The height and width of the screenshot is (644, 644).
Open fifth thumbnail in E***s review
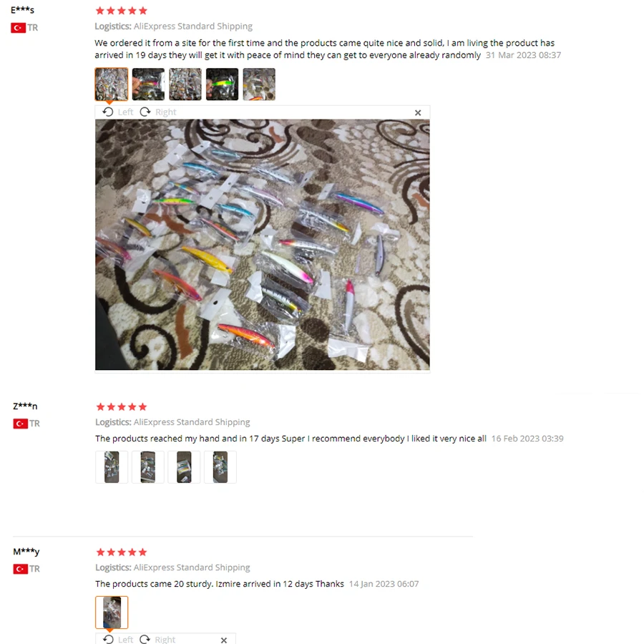259,84
